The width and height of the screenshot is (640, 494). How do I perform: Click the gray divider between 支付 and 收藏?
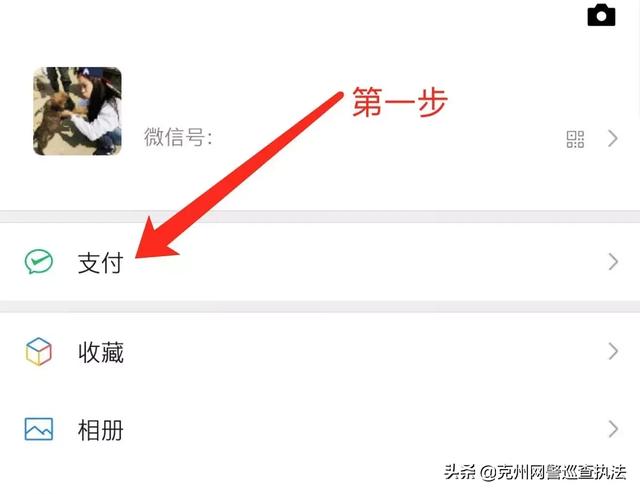[x=320, y=307]
